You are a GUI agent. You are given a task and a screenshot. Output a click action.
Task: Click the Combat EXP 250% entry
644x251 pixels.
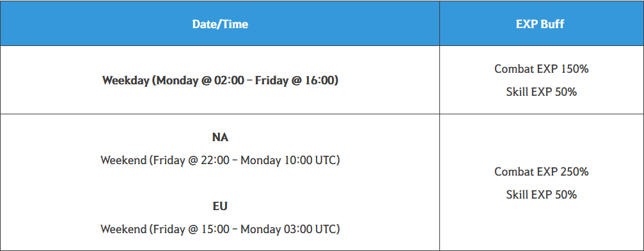(541, 171)
